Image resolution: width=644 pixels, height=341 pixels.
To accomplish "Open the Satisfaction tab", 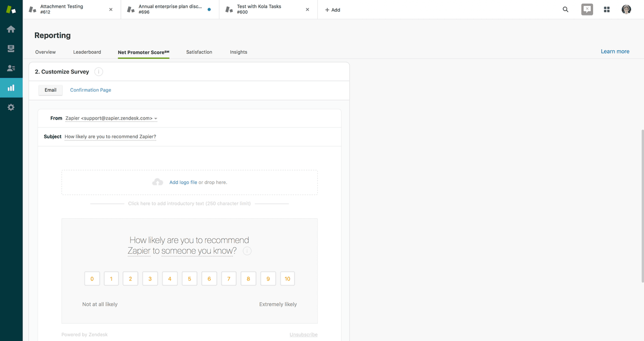I will [x=199, y=52].
